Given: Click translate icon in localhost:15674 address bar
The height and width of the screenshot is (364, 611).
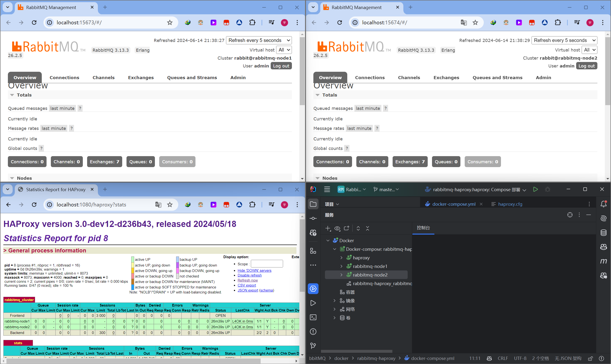Looking at the screenshot, I should tap(464, 23).
